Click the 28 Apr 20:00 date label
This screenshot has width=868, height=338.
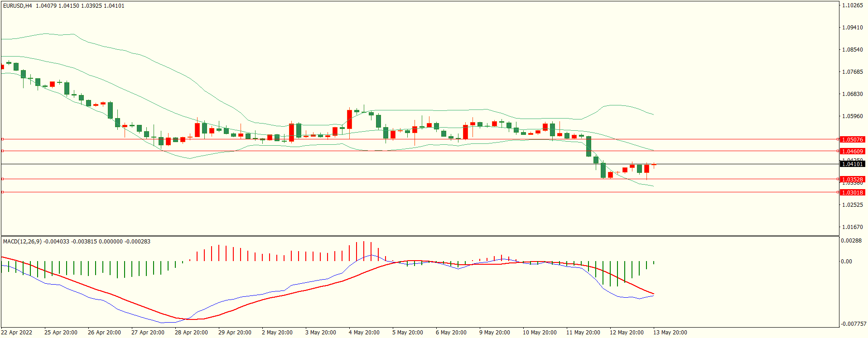[x=191, y=333]
